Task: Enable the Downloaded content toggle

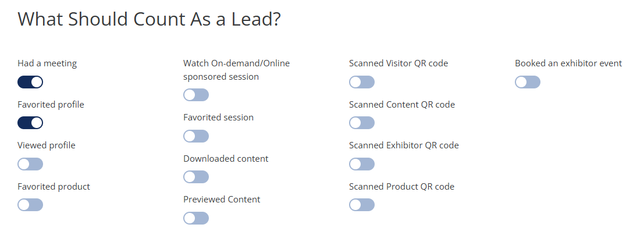Action: click(196, 177)
